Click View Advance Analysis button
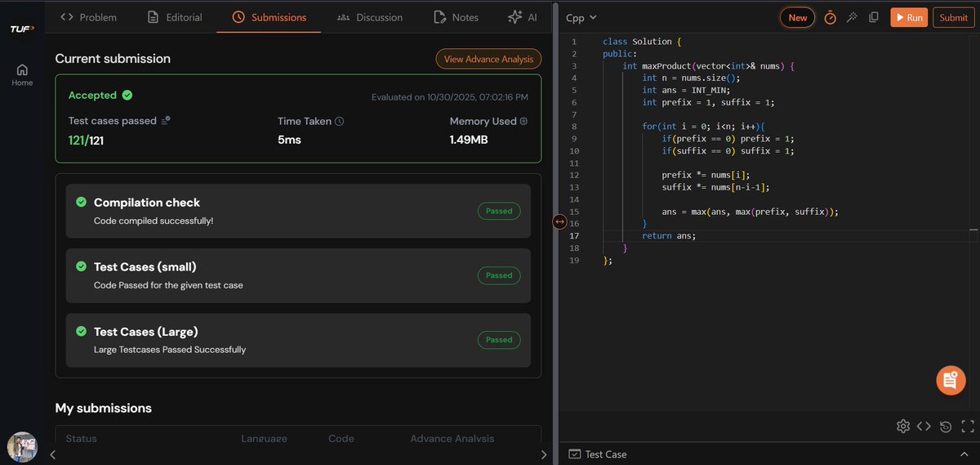Image resolution: width=980 pixels, height=465 pixels. (x=488, y=59)
